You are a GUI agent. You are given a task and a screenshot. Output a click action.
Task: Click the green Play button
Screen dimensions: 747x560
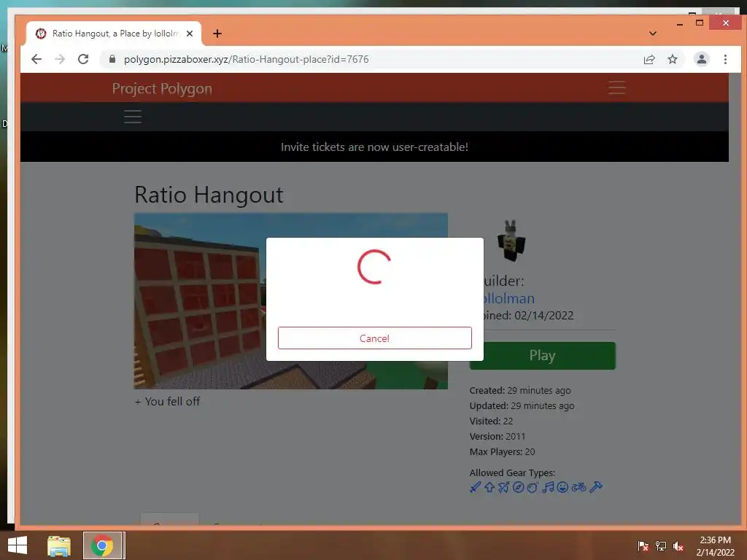(x=542, y=356)
